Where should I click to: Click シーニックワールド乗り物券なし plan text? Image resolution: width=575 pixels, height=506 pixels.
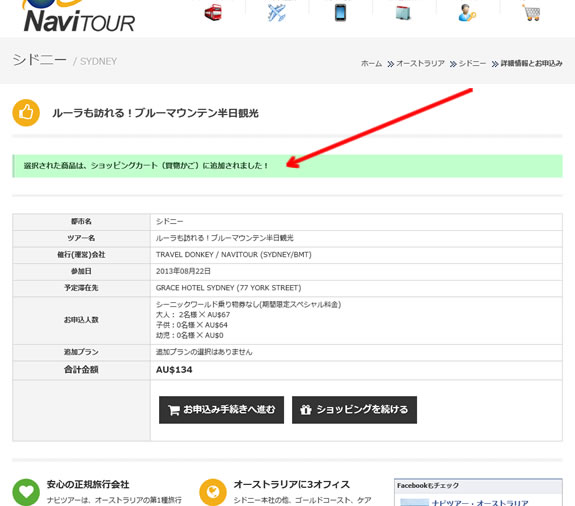coord(248,304)
